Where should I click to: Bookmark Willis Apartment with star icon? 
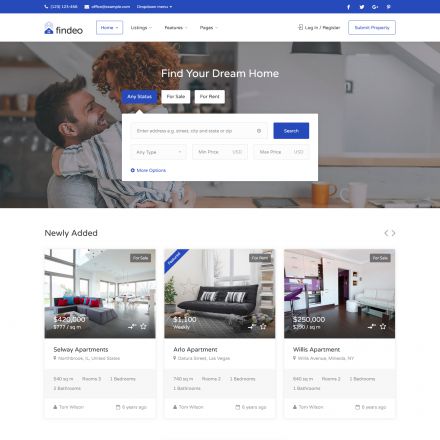pos(383,326)
